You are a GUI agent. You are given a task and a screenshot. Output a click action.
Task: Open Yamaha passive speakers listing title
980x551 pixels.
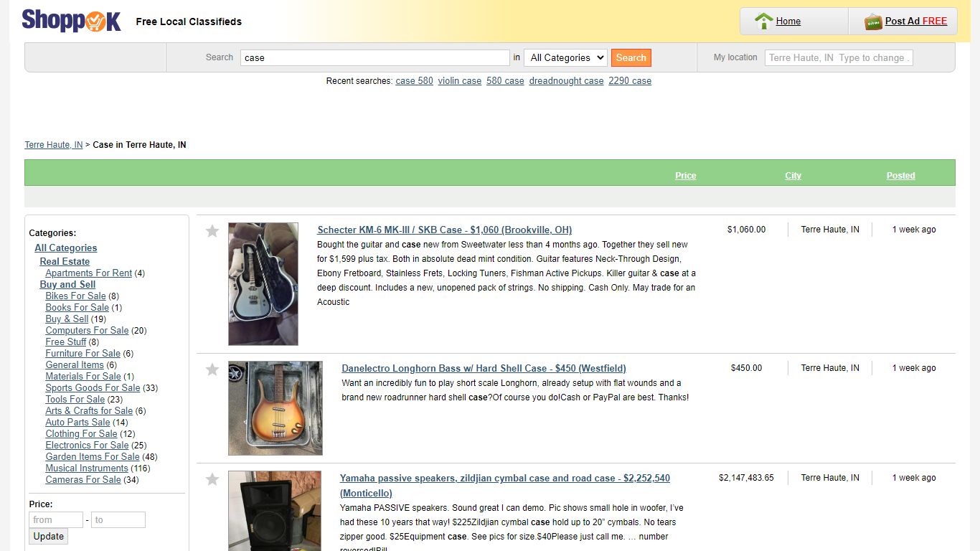coord(505,486)
